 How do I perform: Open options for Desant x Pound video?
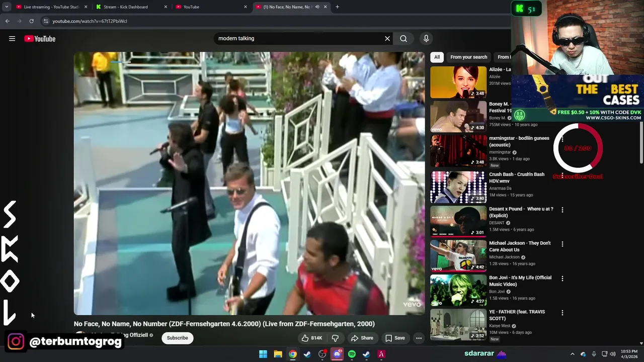click(562, 210)
